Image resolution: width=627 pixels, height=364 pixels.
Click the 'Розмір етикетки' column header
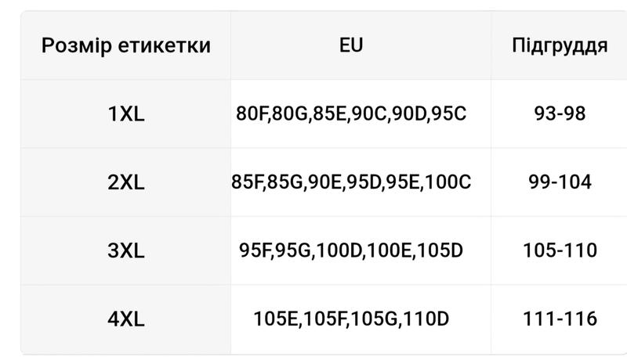click(x=126, y=45)
